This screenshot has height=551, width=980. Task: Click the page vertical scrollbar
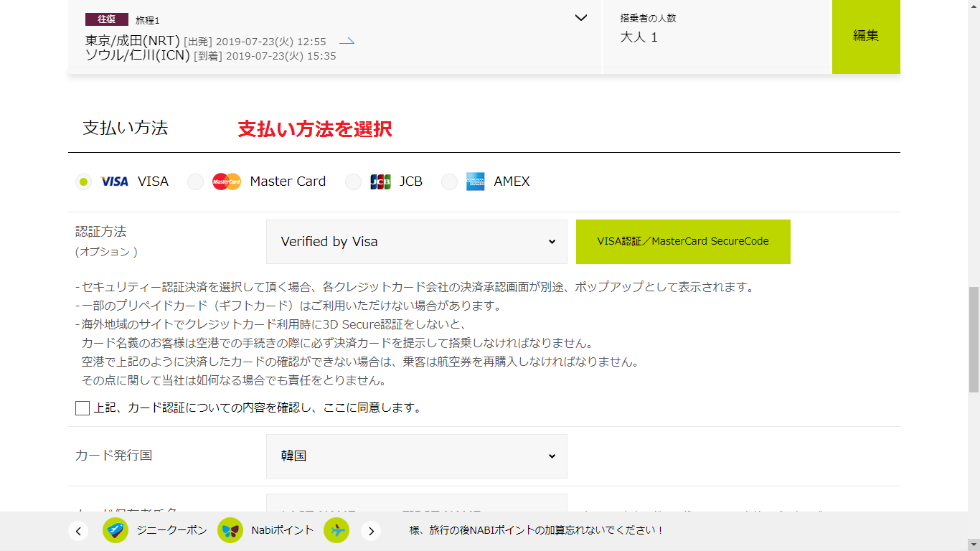click(x=974, y=340)
